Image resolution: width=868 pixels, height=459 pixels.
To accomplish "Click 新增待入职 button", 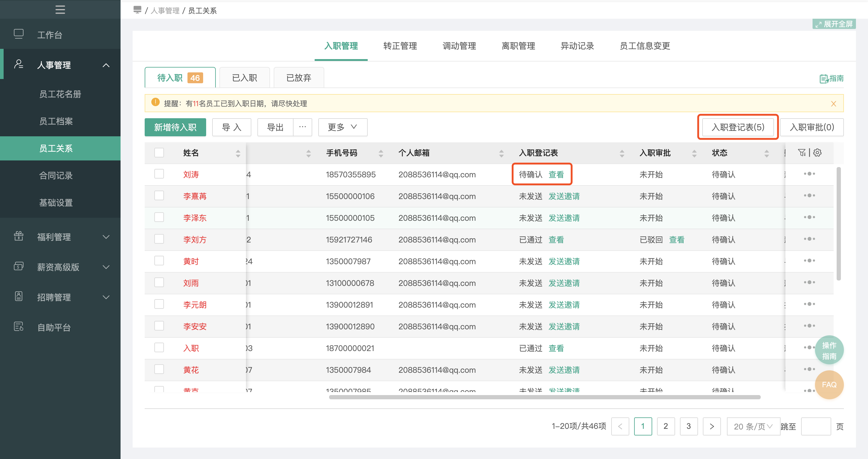I will [175, 127].
